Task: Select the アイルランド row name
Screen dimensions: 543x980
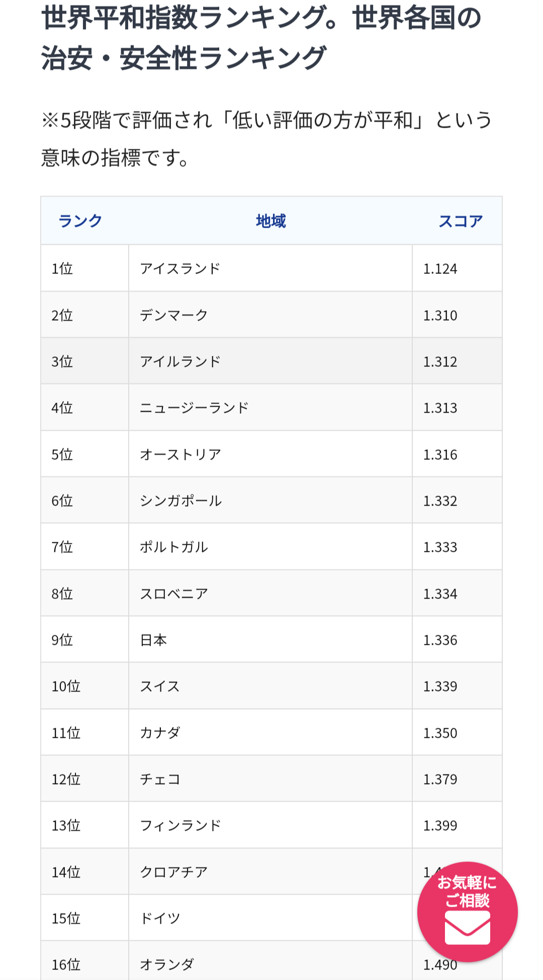Action: coord(180,362)
